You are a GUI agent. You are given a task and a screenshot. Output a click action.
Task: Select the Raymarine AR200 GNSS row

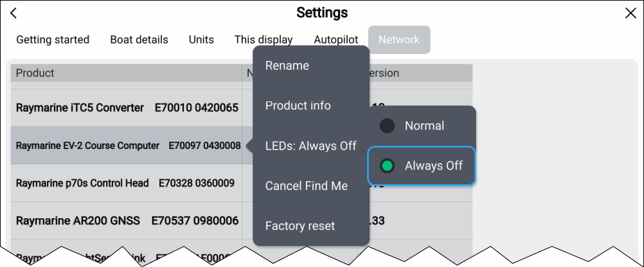[127, 221]
